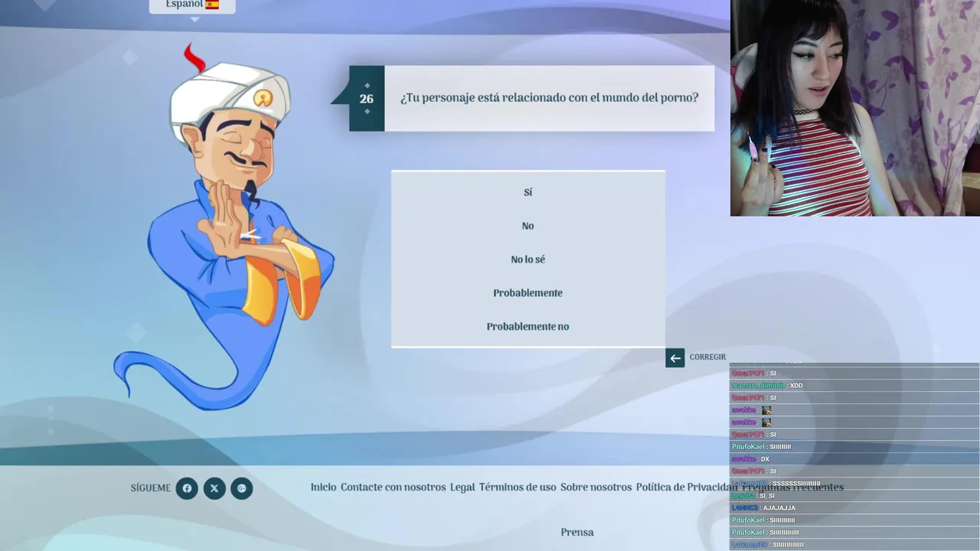Screen dimensions: 980x551
Task: Click the CORREGIR label to undo
Action: tap(707, 357)
